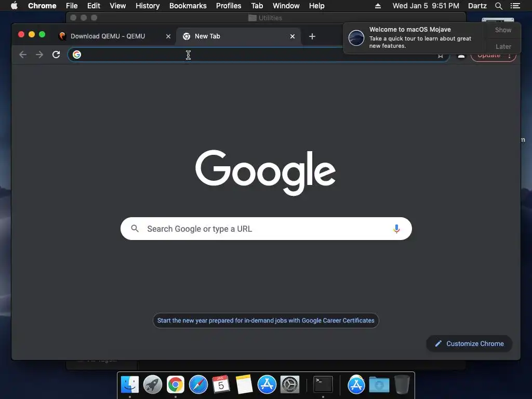Open the View menu
This screenshot has height=399, width=532.
tap(118, 6)
